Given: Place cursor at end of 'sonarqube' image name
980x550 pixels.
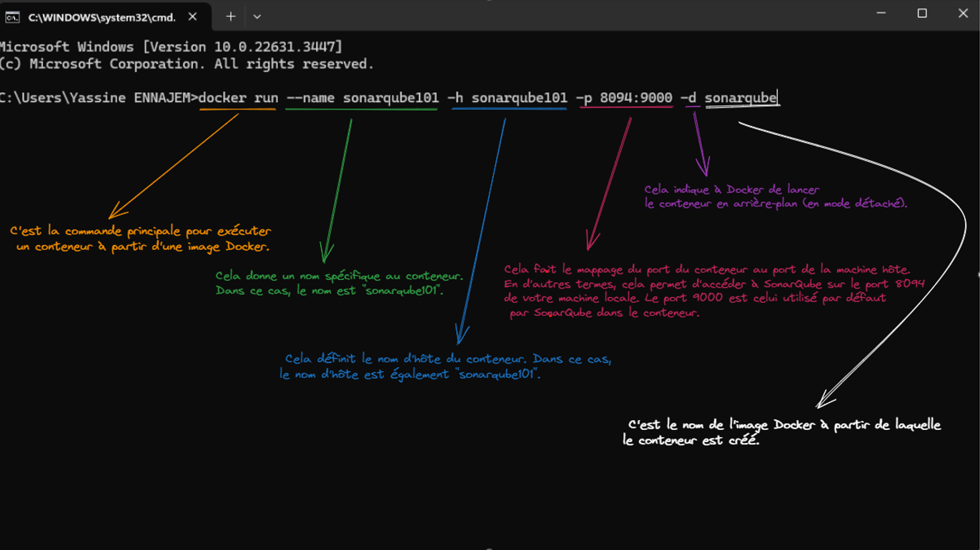Looking at the screenshot, I should tap(778, 98).
